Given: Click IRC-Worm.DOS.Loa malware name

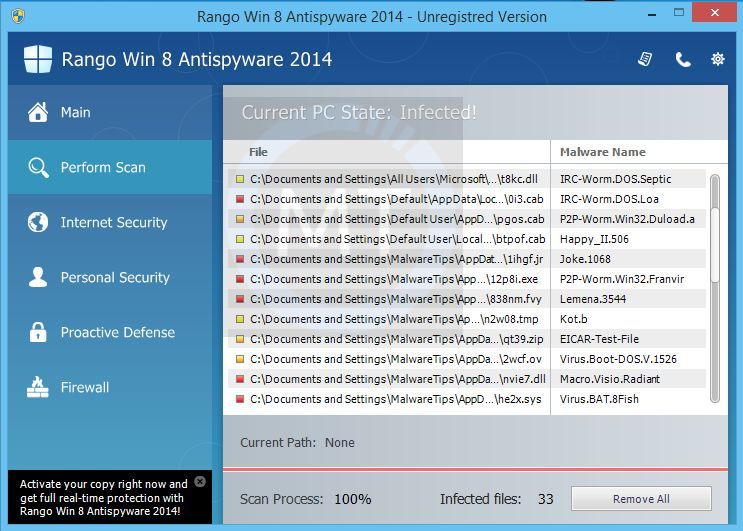Looking at the screenshot, I should click(609, 199).
